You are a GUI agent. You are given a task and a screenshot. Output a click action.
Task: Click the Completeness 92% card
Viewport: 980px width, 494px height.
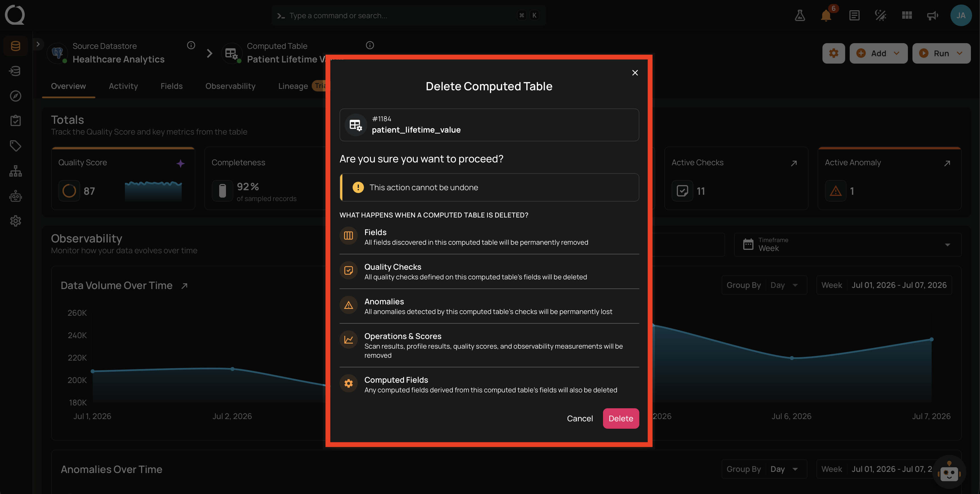point(266,179)
